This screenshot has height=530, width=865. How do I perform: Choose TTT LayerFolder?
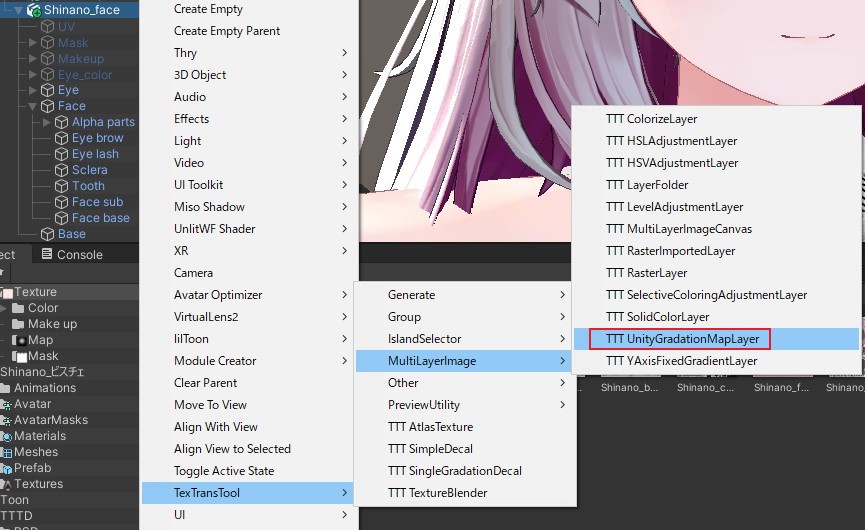pyautogui.click(x=717, y=185)
